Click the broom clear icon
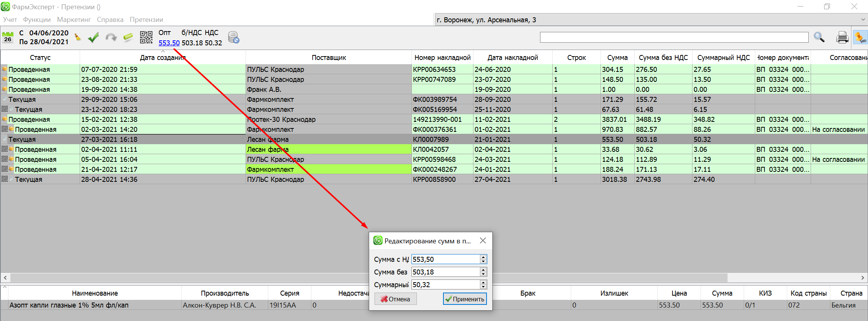This screenshot has width=868, height=321. (78, 37)
